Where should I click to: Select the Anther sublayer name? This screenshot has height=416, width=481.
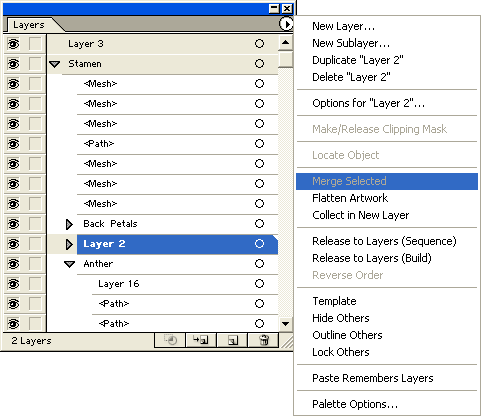(98, 264)
